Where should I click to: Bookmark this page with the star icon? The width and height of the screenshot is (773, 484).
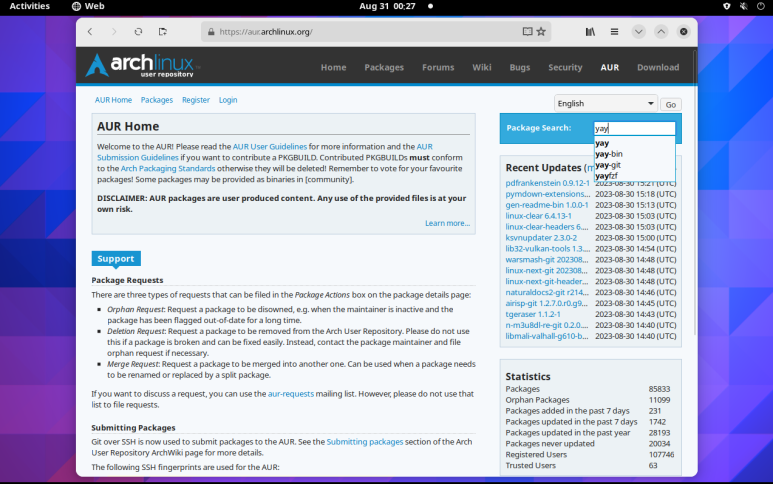click(541, 32)
